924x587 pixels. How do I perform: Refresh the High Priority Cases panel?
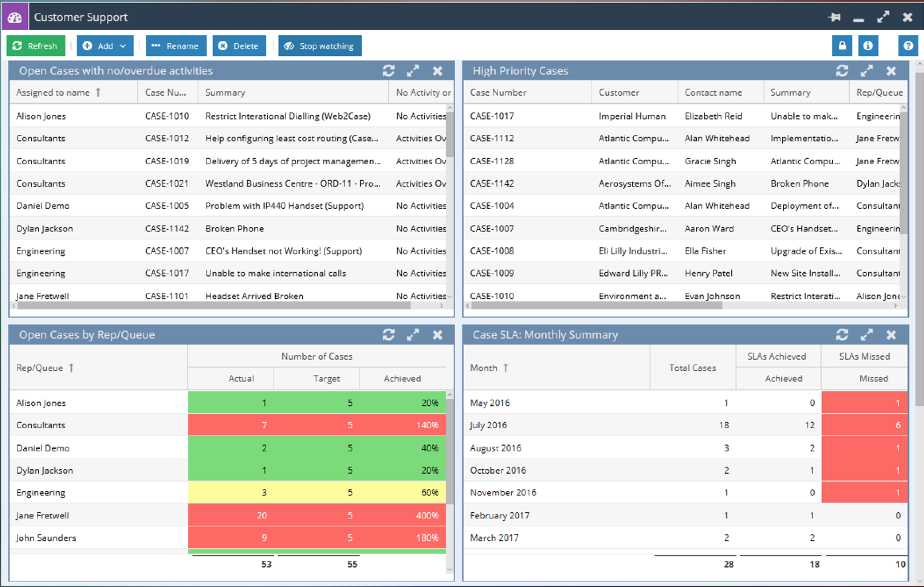(842, 71)
